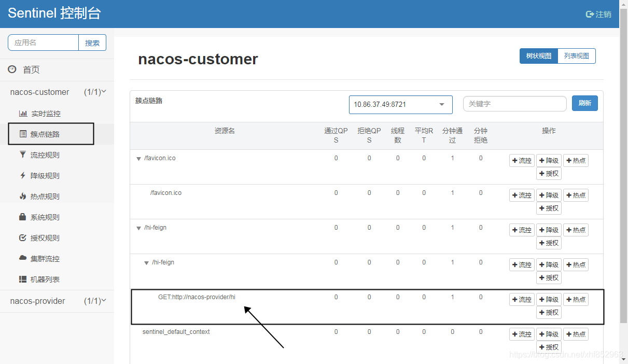The image size is (628, 364).
Task: Click the 搜索 search button
Action: pos(92,43)
